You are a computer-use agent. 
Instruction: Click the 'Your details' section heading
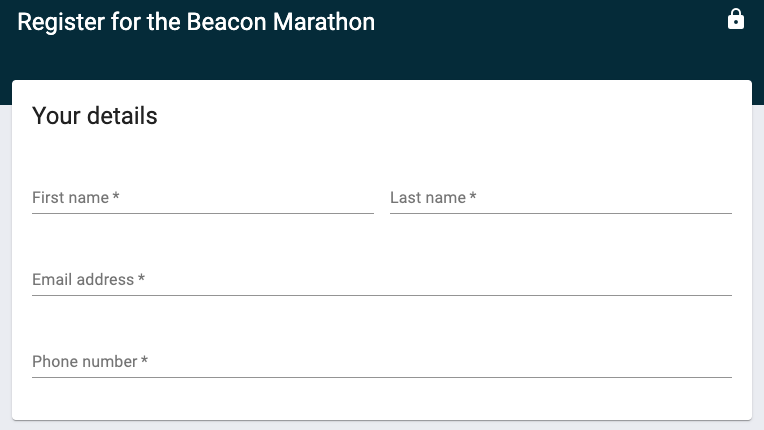point(95,116)
